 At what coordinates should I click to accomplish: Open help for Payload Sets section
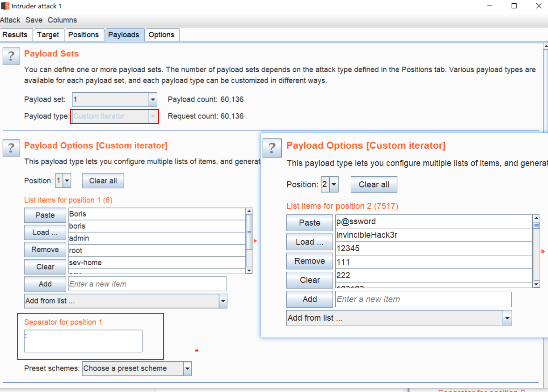click(11, 56)
